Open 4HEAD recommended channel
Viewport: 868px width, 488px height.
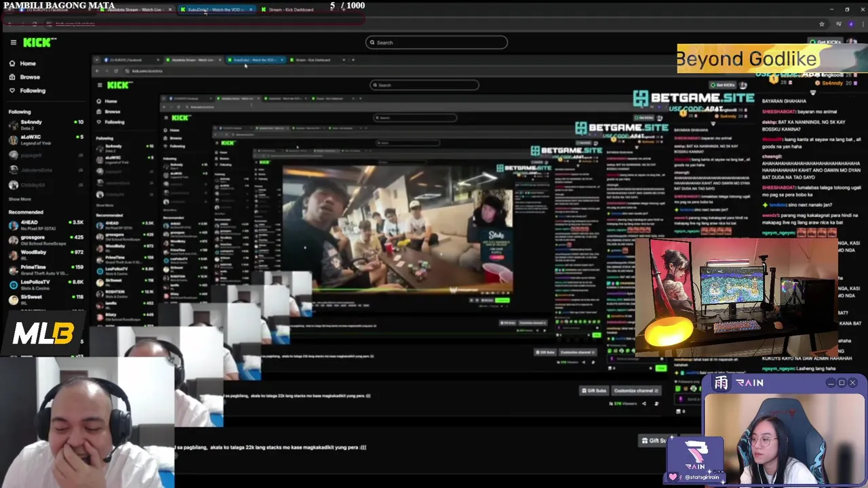pyautogui.click(x=45, y=225)
